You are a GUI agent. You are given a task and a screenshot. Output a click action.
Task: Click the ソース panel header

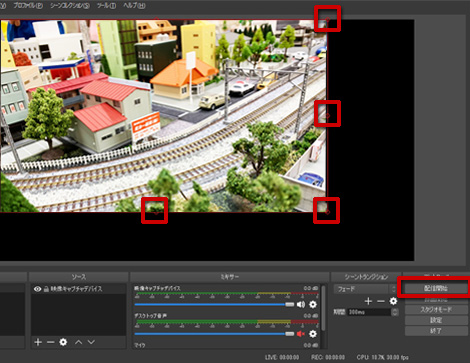79,277
